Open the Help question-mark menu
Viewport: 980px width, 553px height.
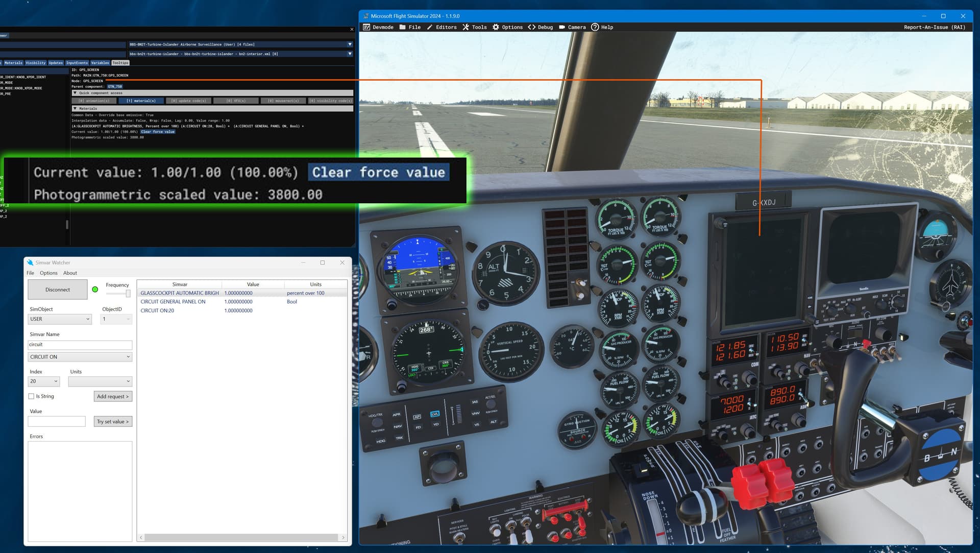pyautogui.click(x=602, y=27)
